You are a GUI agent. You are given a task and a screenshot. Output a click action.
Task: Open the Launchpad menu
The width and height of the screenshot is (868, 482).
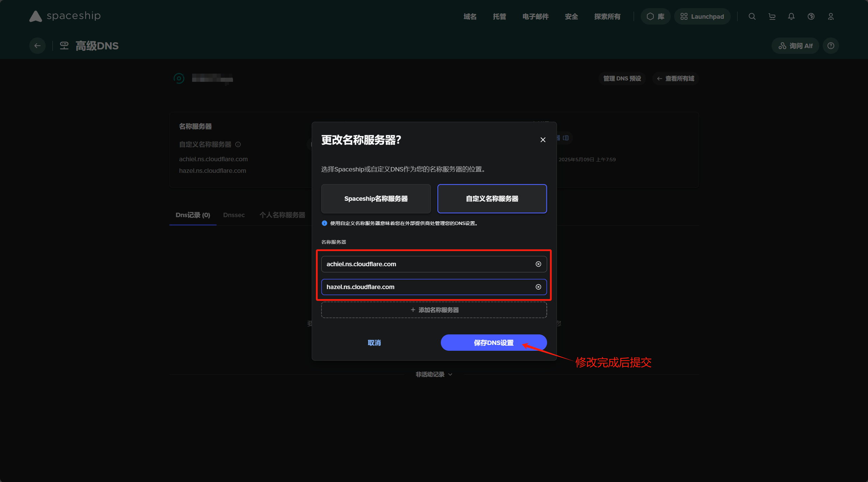[702, 16]
